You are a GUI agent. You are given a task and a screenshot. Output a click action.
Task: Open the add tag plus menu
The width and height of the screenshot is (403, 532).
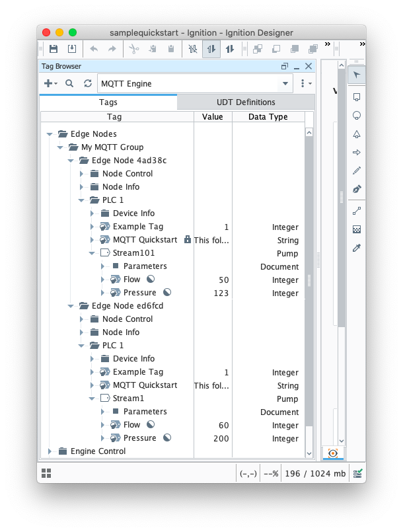(x=51, y=83)
